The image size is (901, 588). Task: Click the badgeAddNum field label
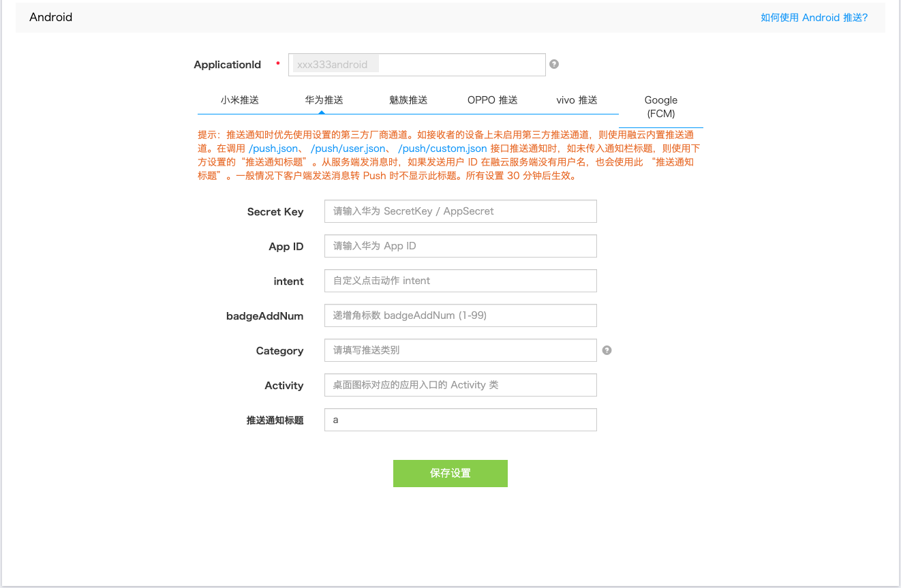(265, 316)
